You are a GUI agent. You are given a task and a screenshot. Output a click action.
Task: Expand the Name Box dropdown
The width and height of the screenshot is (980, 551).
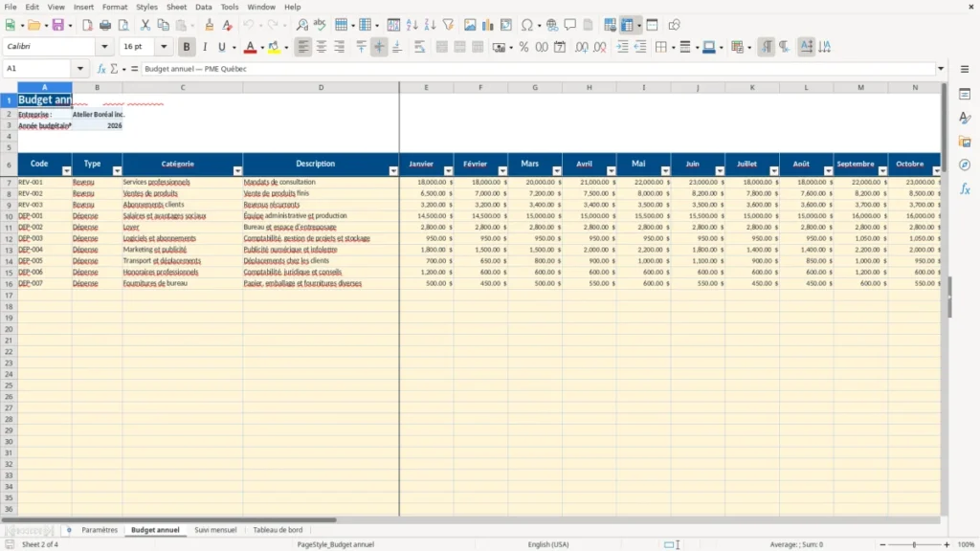coord(80,69)
